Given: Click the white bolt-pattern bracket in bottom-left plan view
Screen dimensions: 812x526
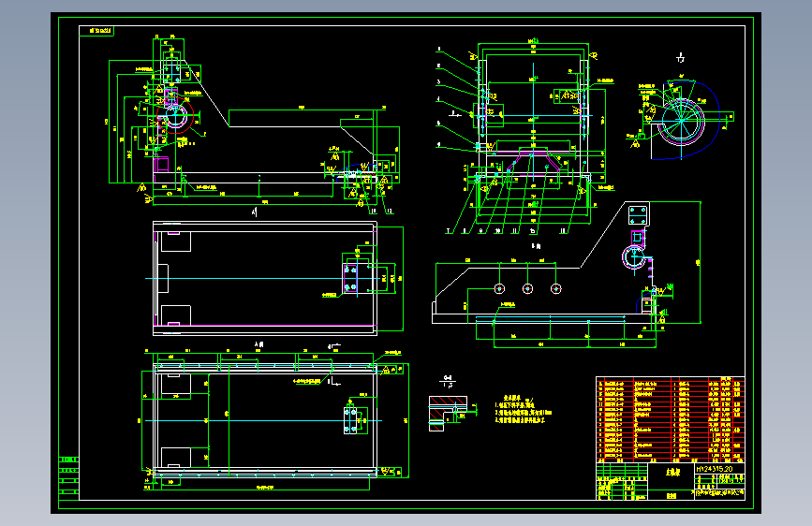Looking at the screenshot, I should pos(350,420).
